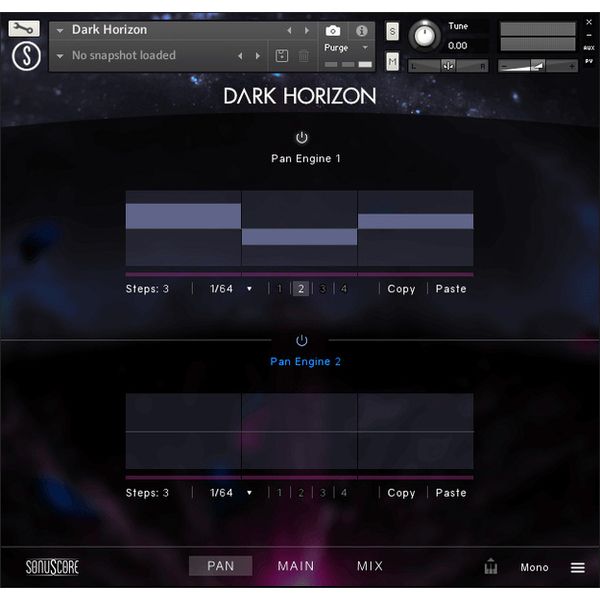Switch to the PAN tab
The width and height of the screenshot is (600, 600).
tap(220, 566)
